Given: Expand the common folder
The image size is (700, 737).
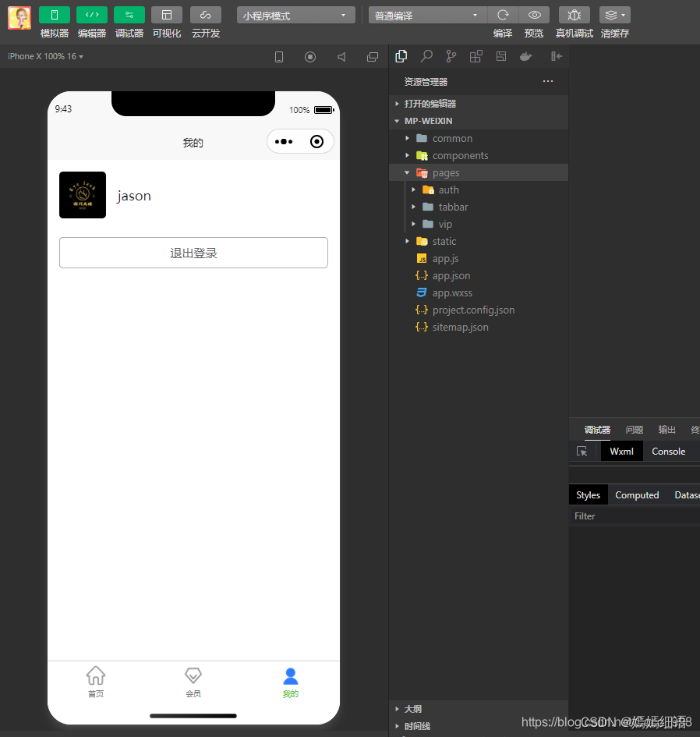Looking at the screenshot, I should pos(479,138).
